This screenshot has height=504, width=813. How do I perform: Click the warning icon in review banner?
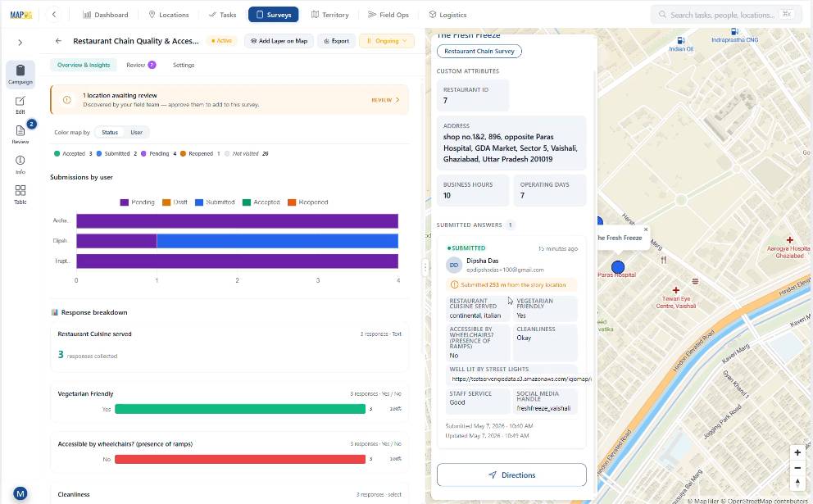67,100
